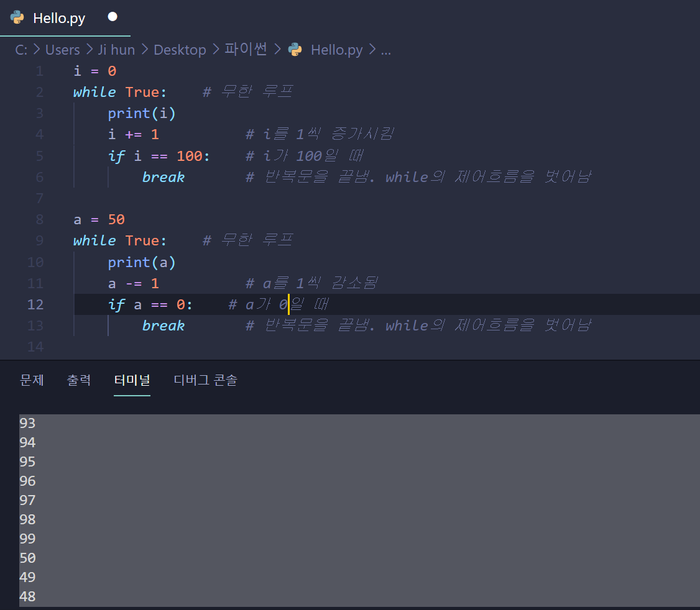
Task: Click the 'print(i)' statement
Action: (x=142, y=113)
